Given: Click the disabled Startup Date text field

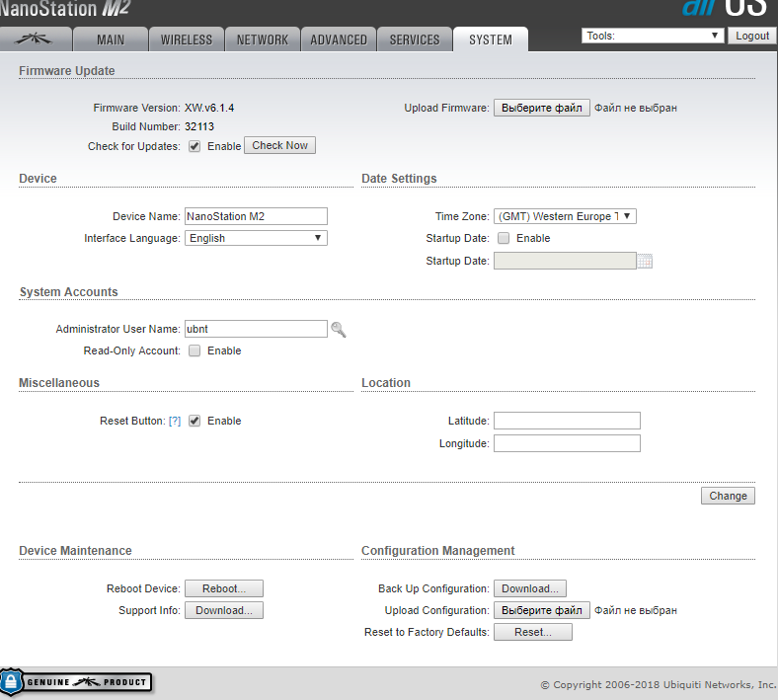Looking at the screenshot, I should click(565, 261).
